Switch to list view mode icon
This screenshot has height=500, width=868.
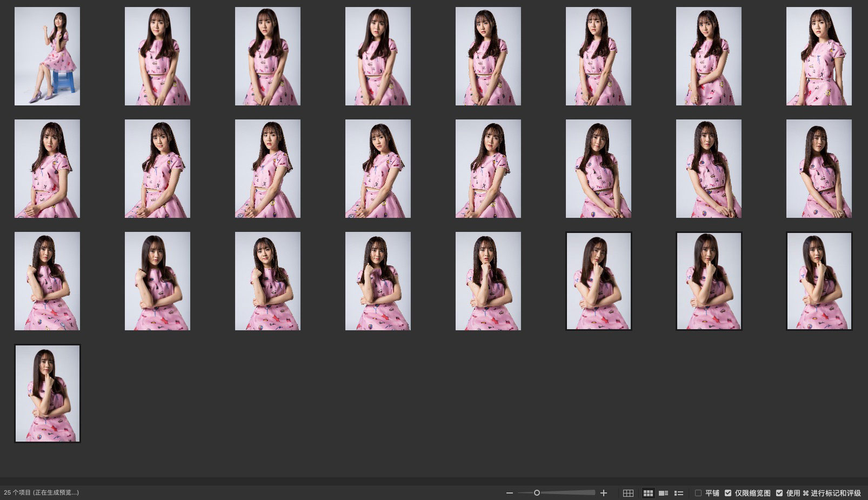679,493
